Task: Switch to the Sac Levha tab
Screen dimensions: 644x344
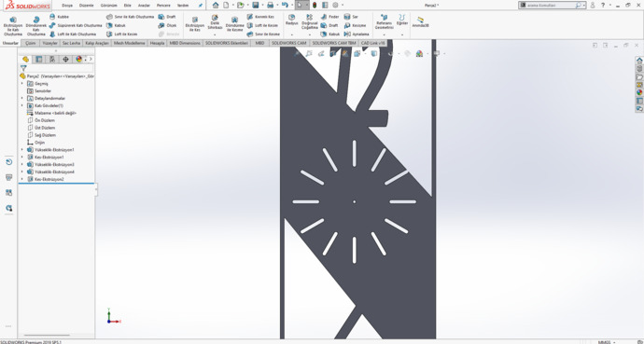Action: click(x=71, y=43)
